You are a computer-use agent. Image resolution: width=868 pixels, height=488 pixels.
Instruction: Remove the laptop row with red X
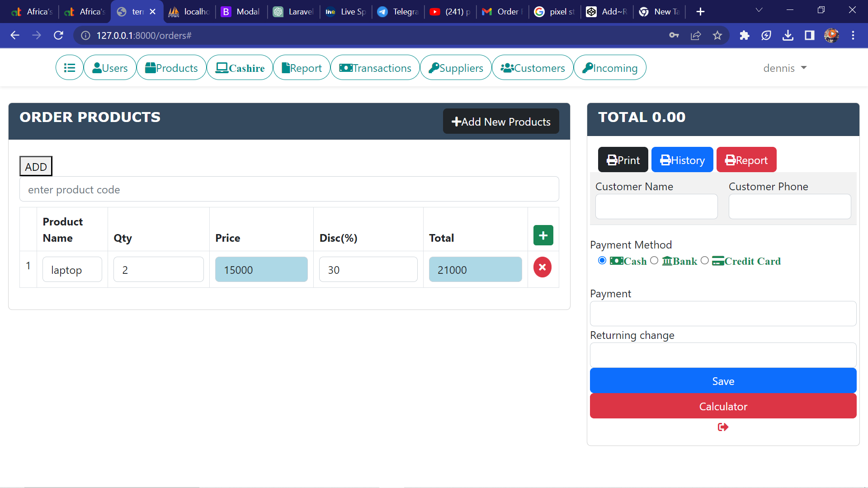(542, 267)
